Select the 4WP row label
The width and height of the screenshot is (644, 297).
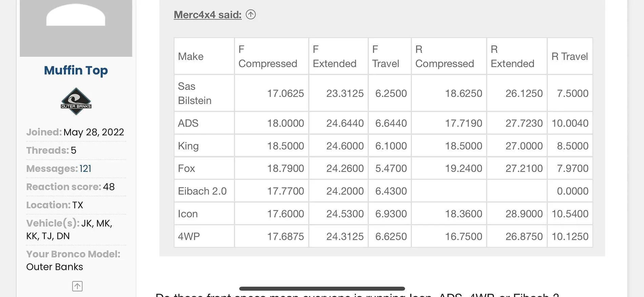204,236
